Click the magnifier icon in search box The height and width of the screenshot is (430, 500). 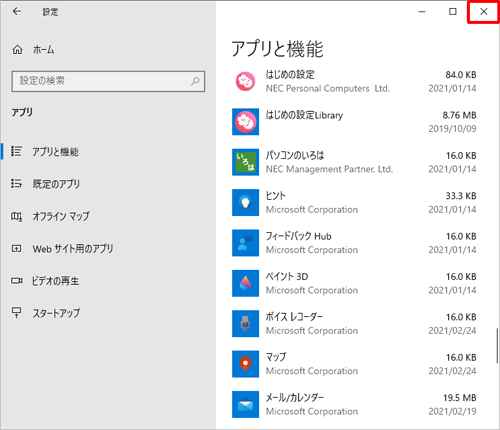click(x=195, y=81)
